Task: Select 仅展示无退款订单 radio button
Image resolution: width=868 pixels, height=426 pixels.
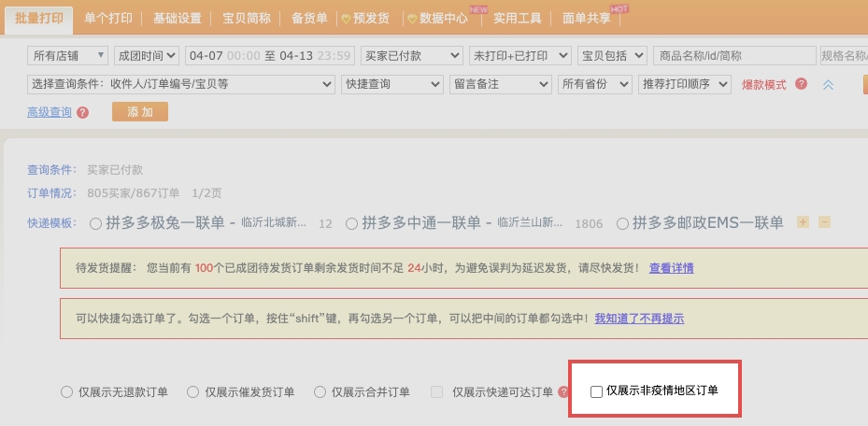Action: (66, 392)
